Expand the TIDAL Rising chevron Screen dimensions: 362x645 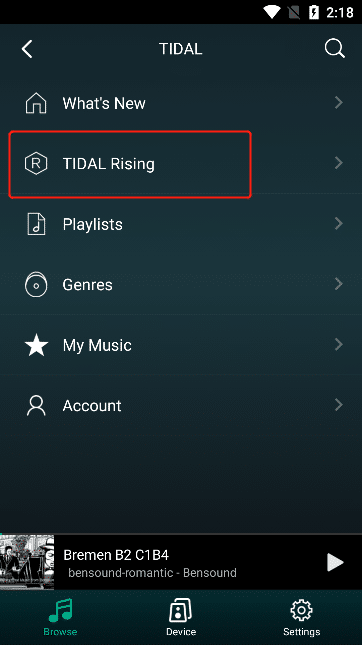point(339,163)
